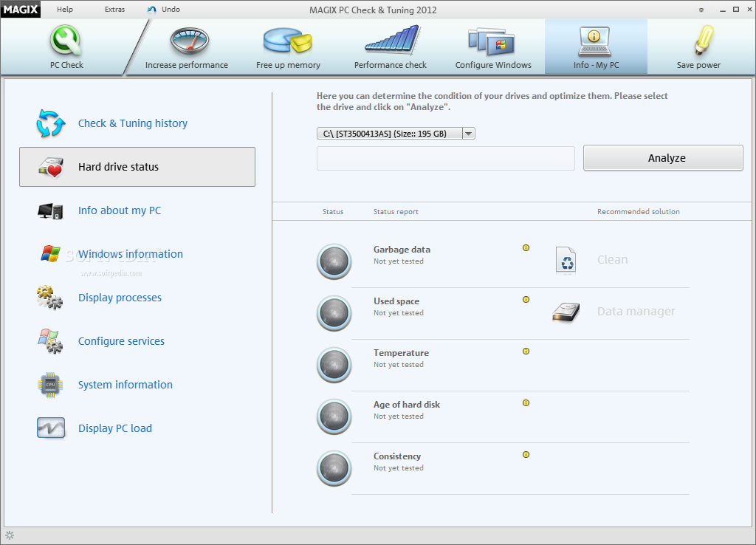Click the Temperature label
Viewport: 756px width, 545px height.
[x=401, y=353]
